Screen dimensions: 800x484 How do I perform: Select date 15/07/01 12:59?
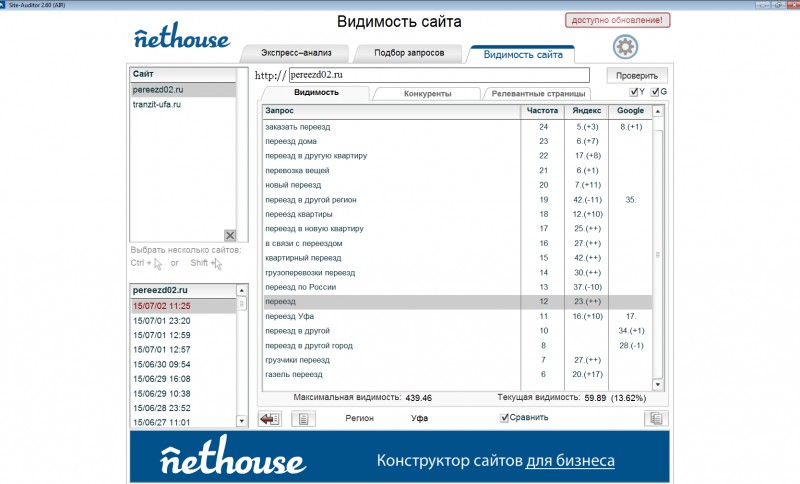(184, 335)
